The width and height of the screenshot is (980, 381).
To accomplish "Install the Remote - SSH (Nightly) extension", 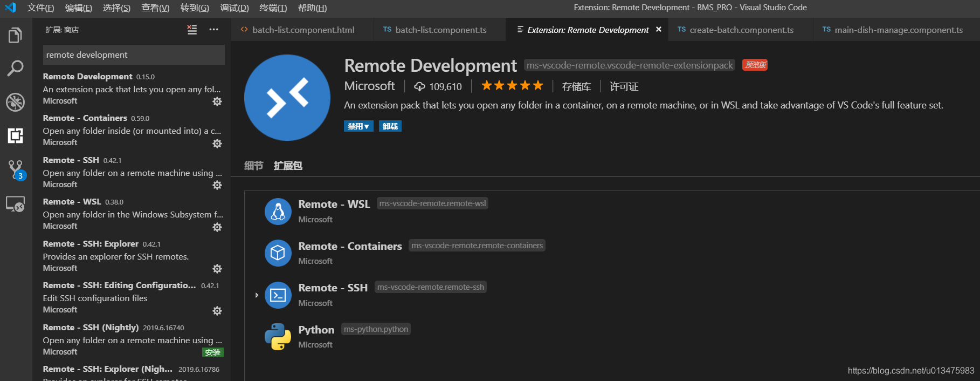I will (x=213, y=352).
